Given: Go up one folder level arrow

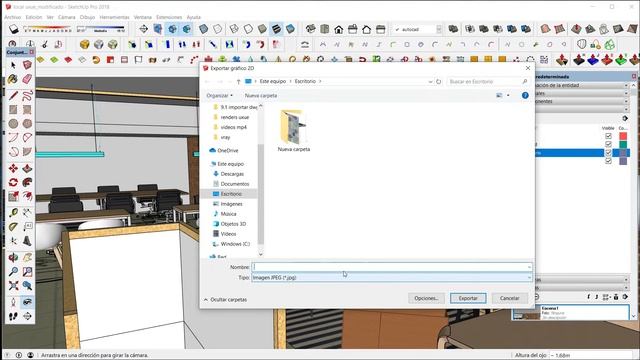Looking at the screenshot, I should pyautogui.click(x=238, y=82).
